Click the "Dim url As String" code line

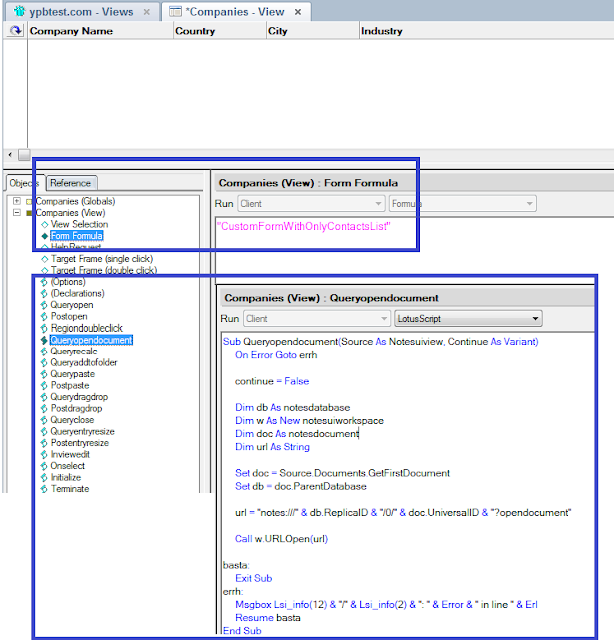pos(272,447)
